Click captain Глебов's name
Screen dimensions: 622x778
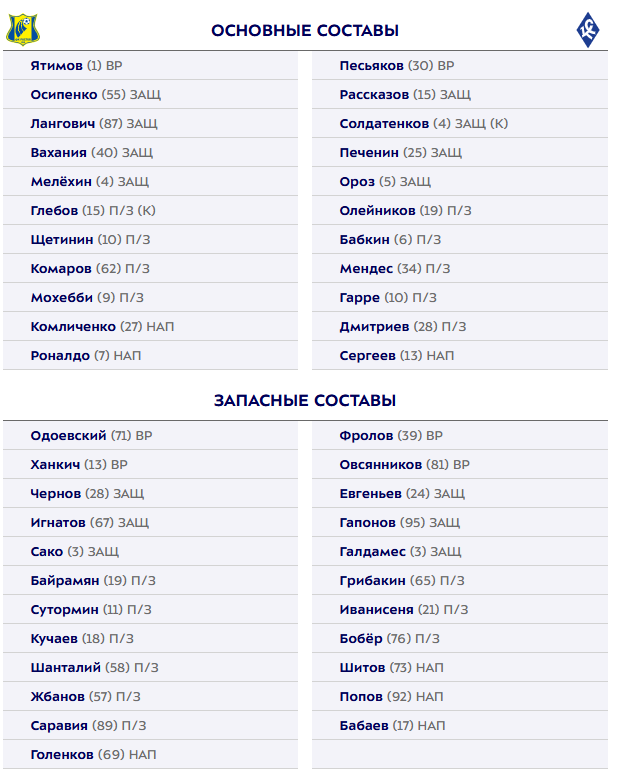(55, 211)
